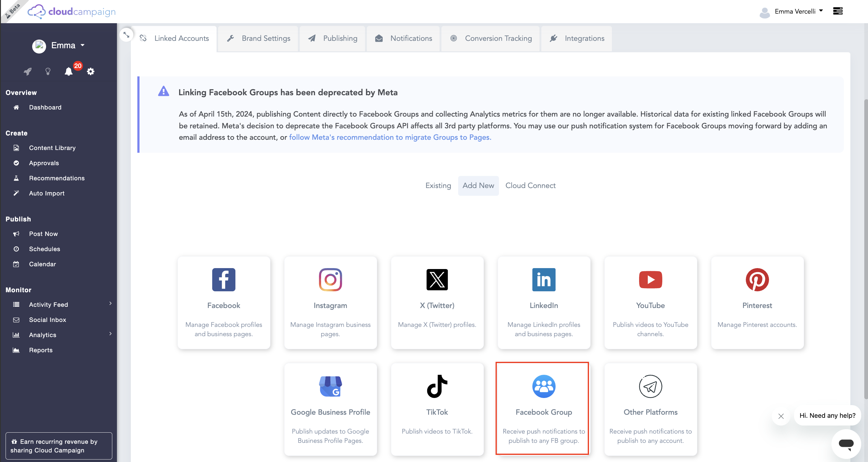This screenshot has height=462, width=868.
Task: Open the chat support bubble
Action: click(846, 444)
